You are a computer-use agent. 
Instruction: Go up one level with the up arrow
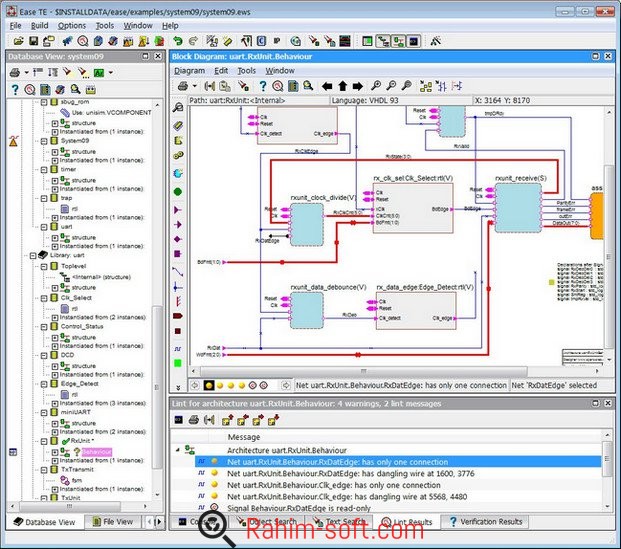(343, 86)
